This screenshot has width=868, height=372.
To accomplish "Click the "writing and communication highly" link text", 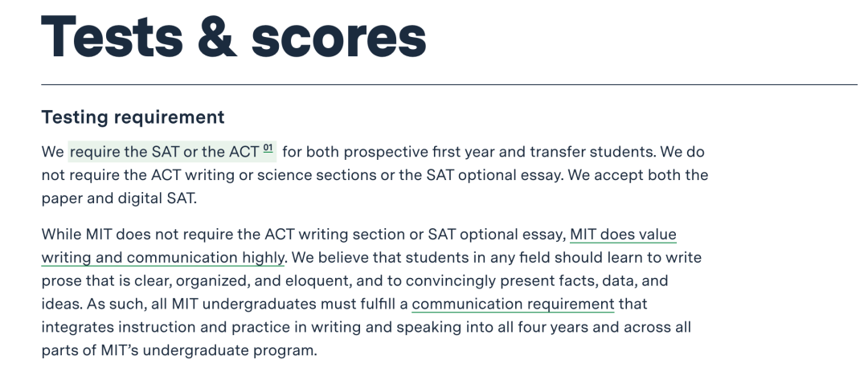I will [162, 257].
